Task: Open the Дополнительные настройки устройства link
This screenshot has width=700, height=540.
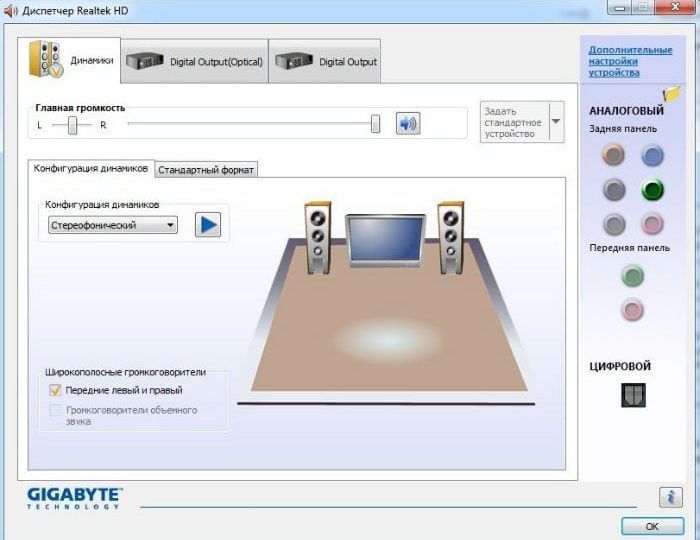Action: pyautogui.click(x=629, y=61)
